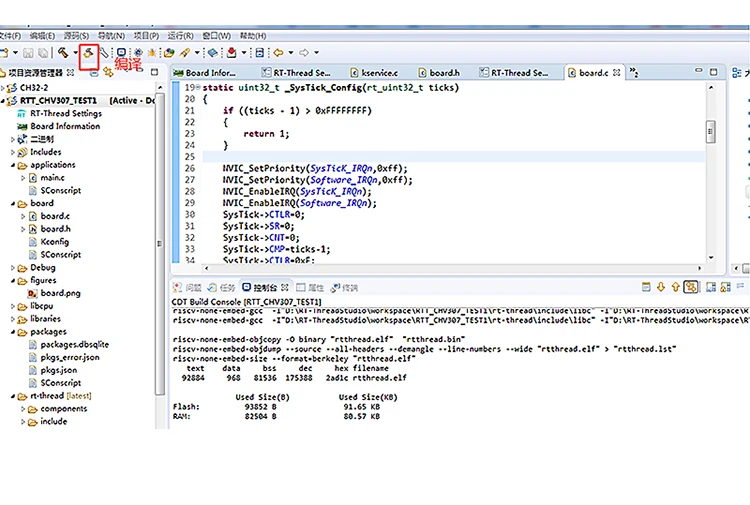
Task: Open the 源码(S) menu
Action: [77, 36]
